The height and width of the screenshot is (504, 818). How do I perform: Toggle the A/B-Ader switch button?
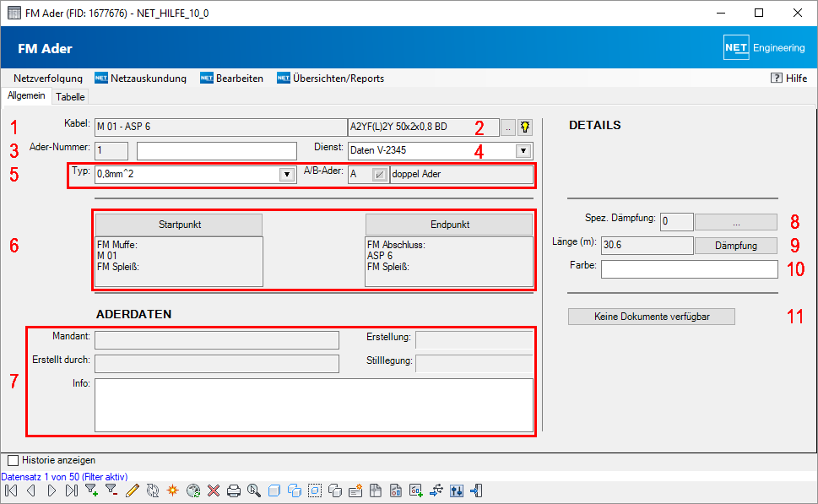[380, 175]
